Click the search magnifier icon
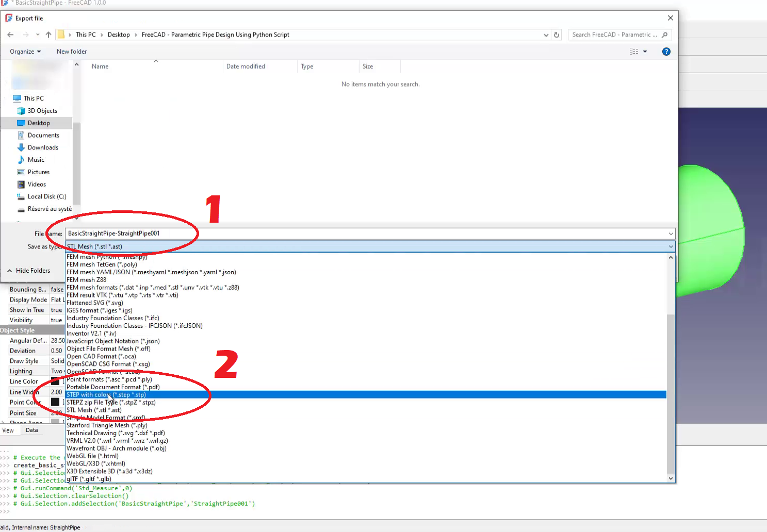767x532 pixels. tap(664, 35)
